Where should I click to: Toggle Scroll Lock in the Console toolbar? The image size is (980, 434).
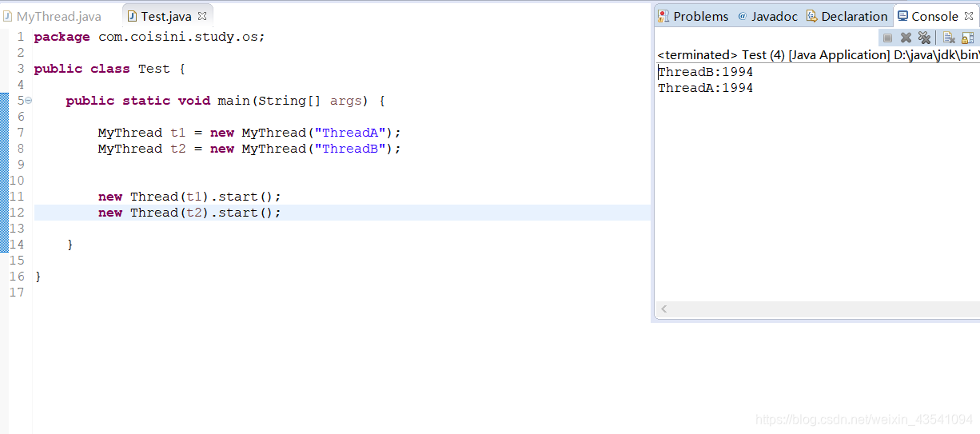[967, 38]
